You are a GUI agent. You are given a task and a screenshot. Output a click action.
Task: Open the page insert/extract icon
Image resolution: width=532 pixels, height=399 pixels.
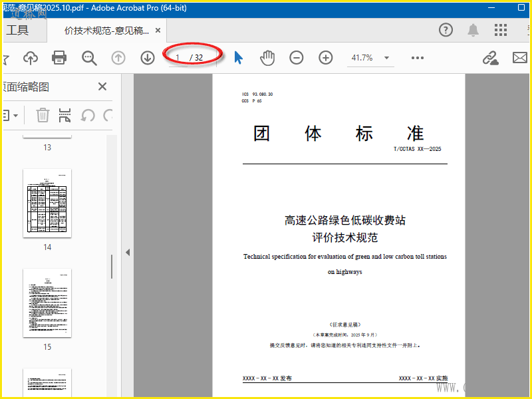65,115
